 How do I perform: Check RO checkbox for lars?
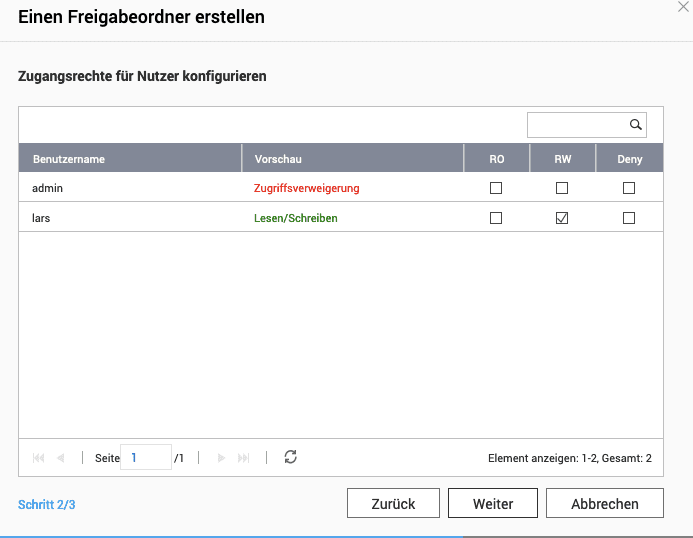(x=496, y=218)
